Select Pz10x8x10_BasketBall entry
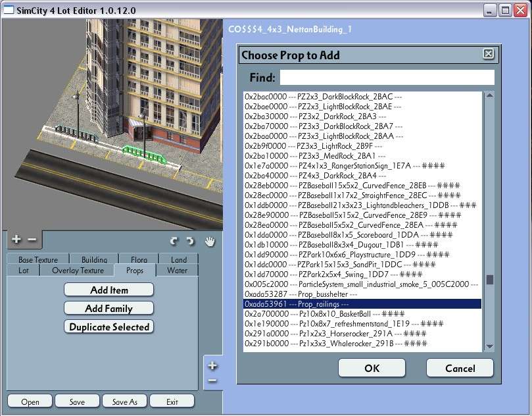The height and width of the screenshot is (416, 532). click(362, 313)
